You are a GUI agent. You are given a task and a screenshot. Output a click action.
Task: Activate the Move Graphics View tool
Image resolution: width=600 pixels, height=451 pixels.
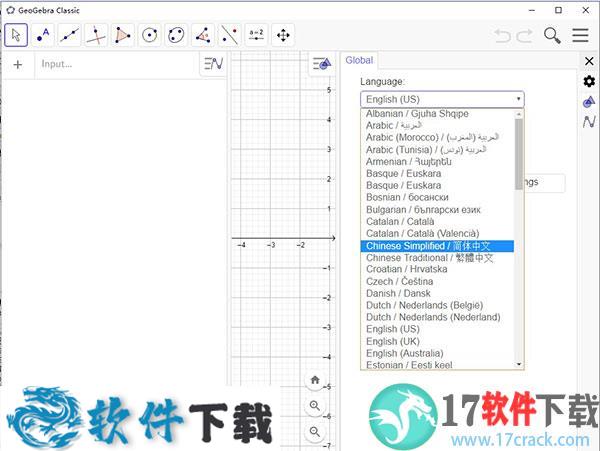tap(283, 36)
